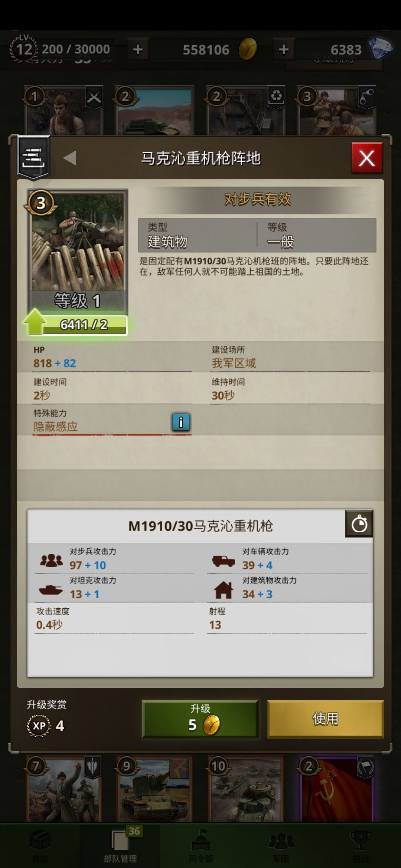Open the 部队管理 tab
This screenshot has width=401, height=868.
[120, 845]
